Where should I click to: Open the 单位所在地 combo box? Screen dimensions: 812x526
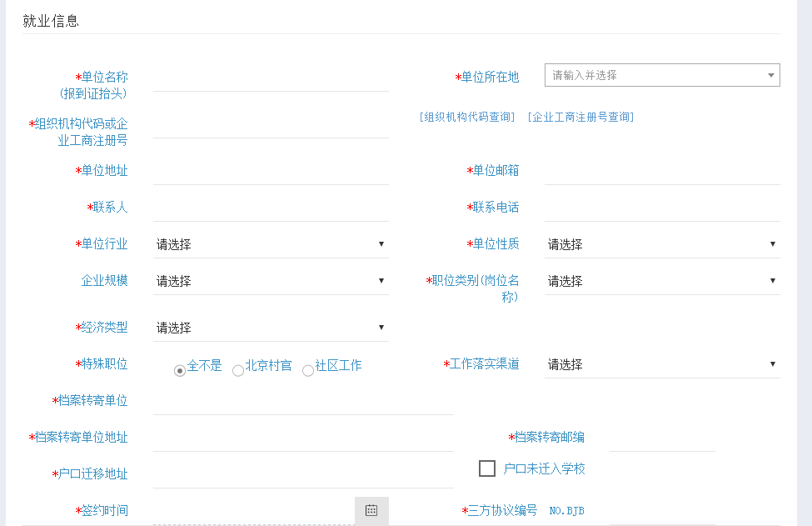coord(662,75)
